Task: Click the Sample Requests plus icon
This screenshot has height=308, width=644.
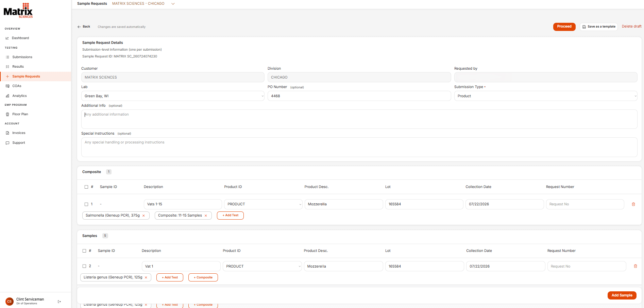Action: (7, 76)
